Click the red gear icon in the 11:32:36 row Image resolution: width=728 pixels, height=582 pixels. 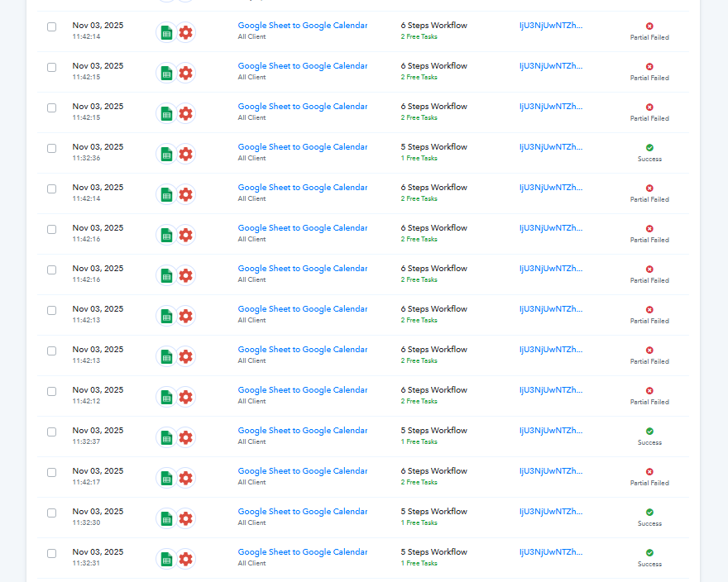185,154
